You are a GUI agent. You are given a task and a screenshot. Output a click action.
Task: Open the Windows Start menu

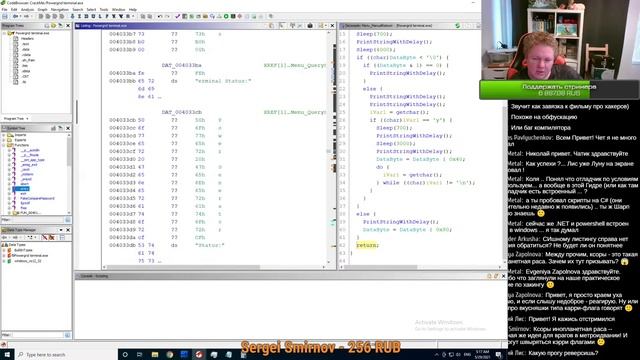[x=7, y=354]
